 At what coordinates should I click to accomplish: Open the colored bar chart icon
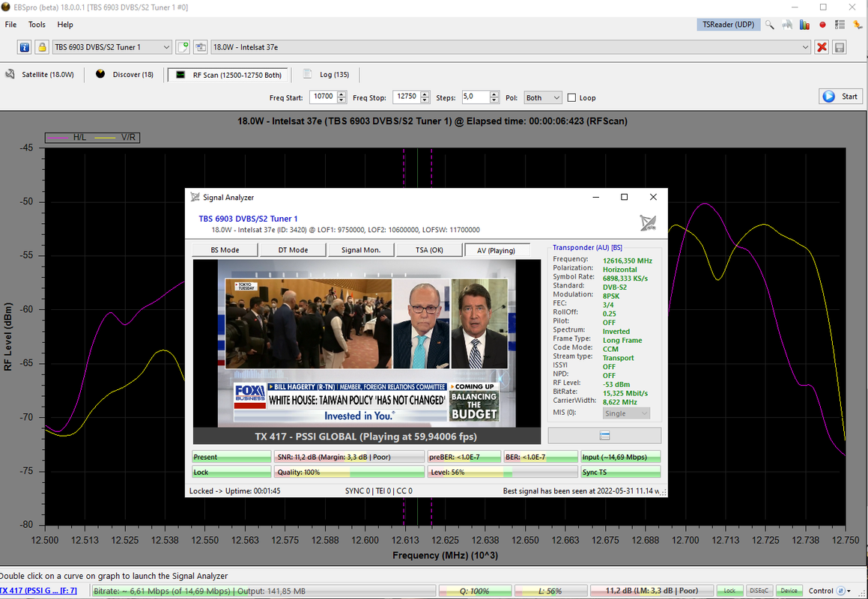(x=805, y=25)
